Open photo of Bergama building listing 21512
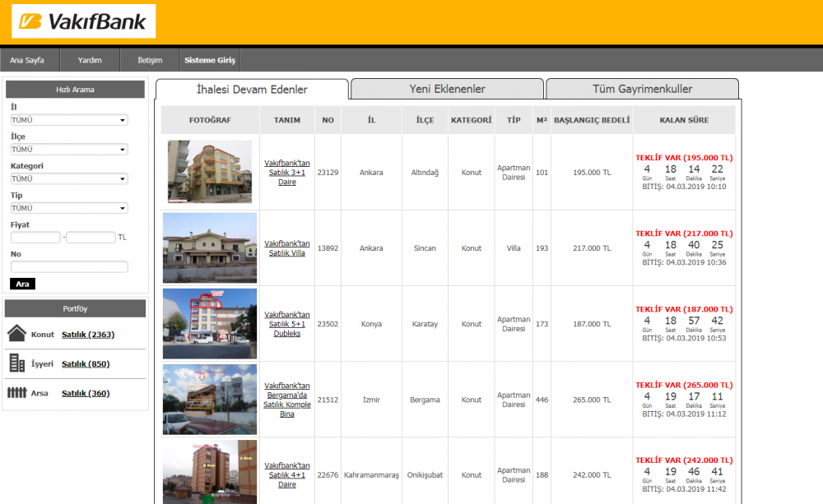823x504 pixels. coord(210,399)
